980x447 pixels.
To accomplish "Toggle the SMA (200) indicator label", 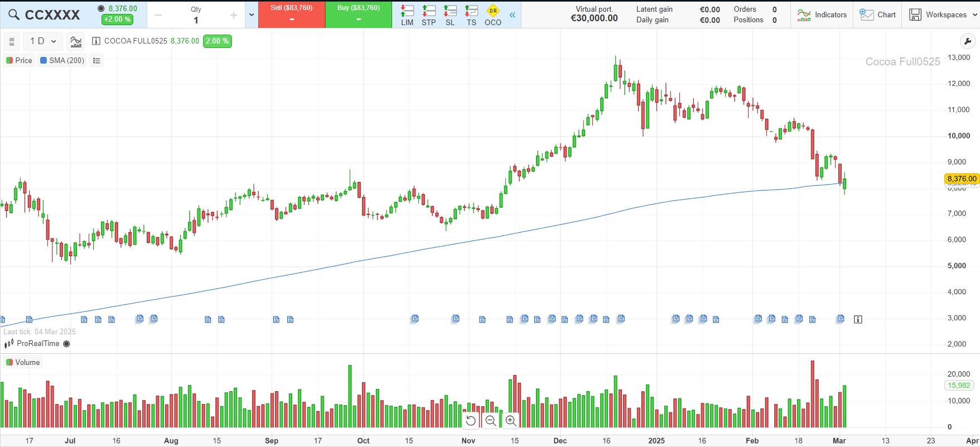I will (62, 60).
